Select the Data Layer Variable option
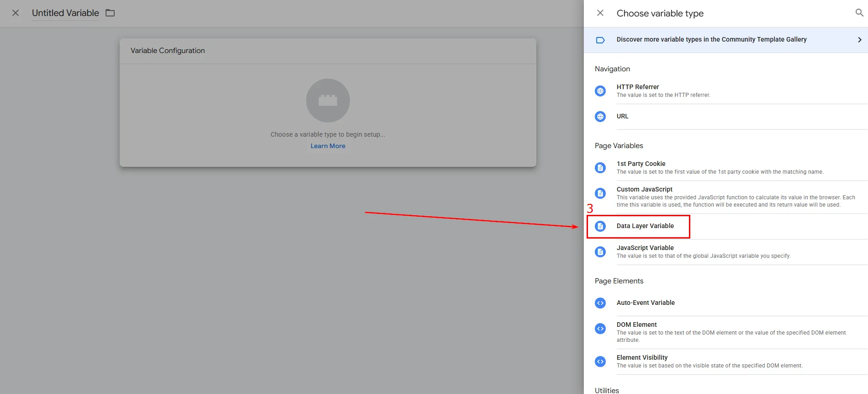 point(645,226)
